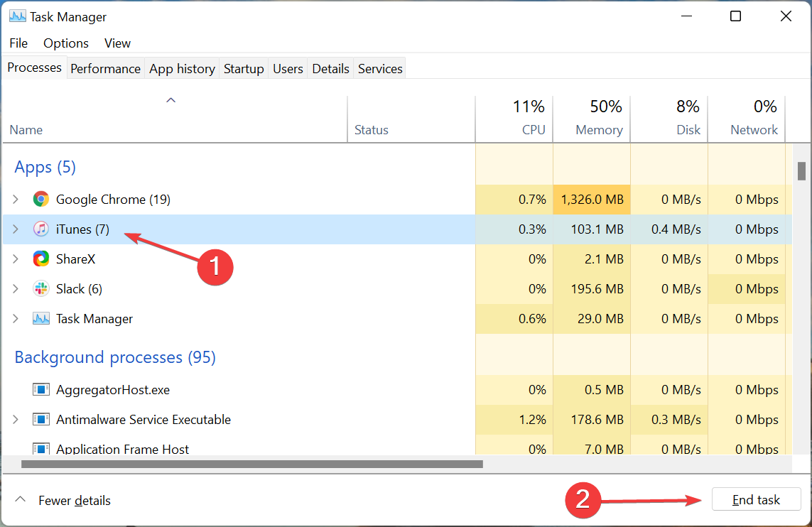Screen dimensions: 812x527
Task: Expand the Slack process group
Action: [x=16, y=288]
